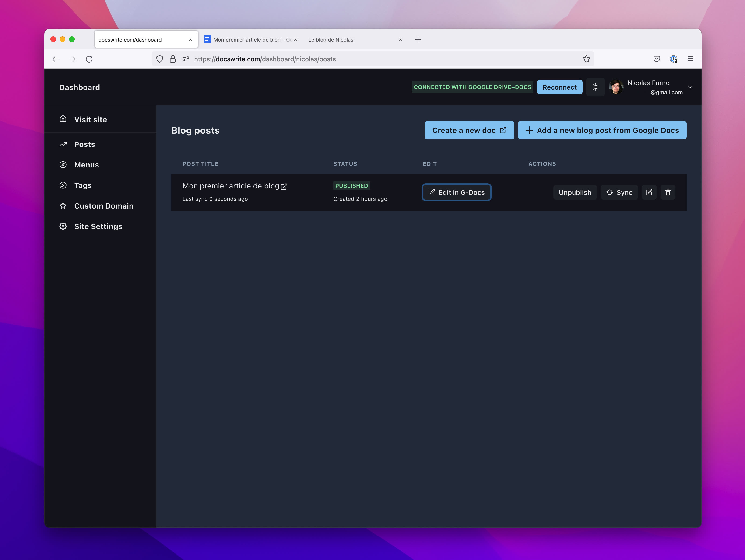Click the Visit site icon in sidebar
The image size is (745, 560).
pyautogui.click(x=63, y=119)
